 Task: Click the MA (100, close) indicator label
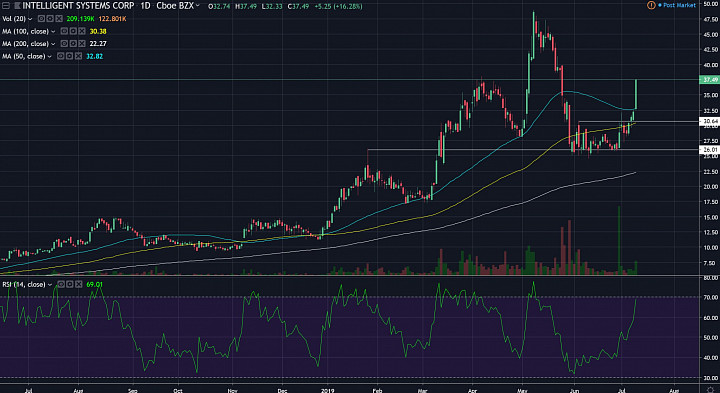pos(25,31)
